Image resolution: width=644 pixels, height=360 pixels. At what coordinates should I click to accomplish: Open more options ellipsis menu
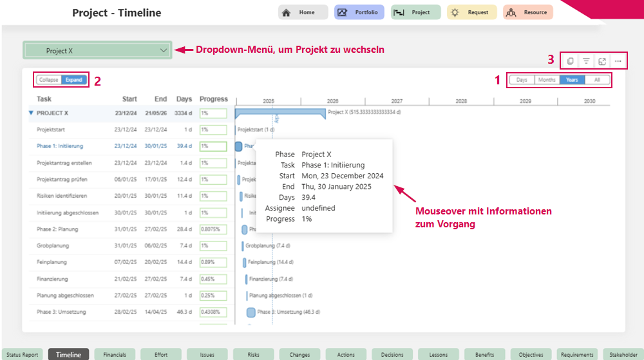coord(618,61)
